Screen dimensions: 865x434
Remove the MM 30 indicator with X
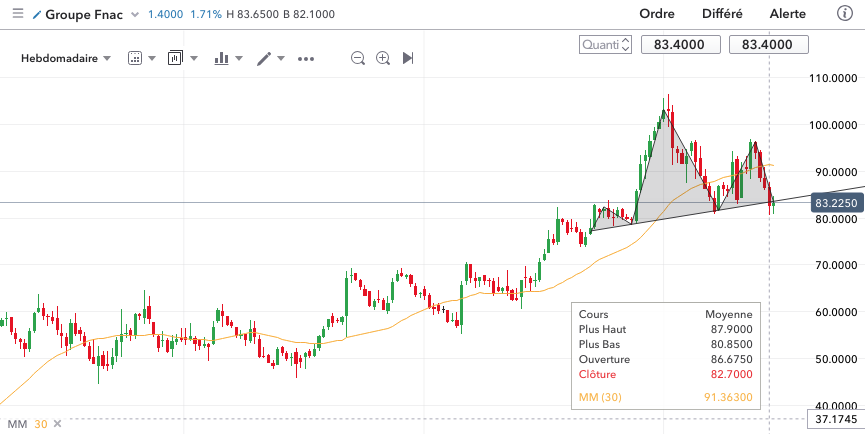(x=57, y=424)
